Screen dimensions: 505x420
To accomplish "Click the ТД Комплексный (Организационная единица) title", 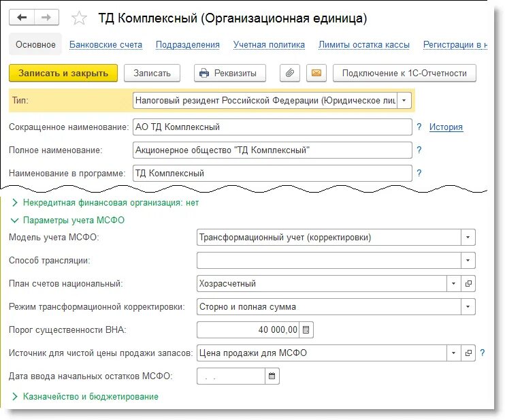I will [x=233, y=18].
